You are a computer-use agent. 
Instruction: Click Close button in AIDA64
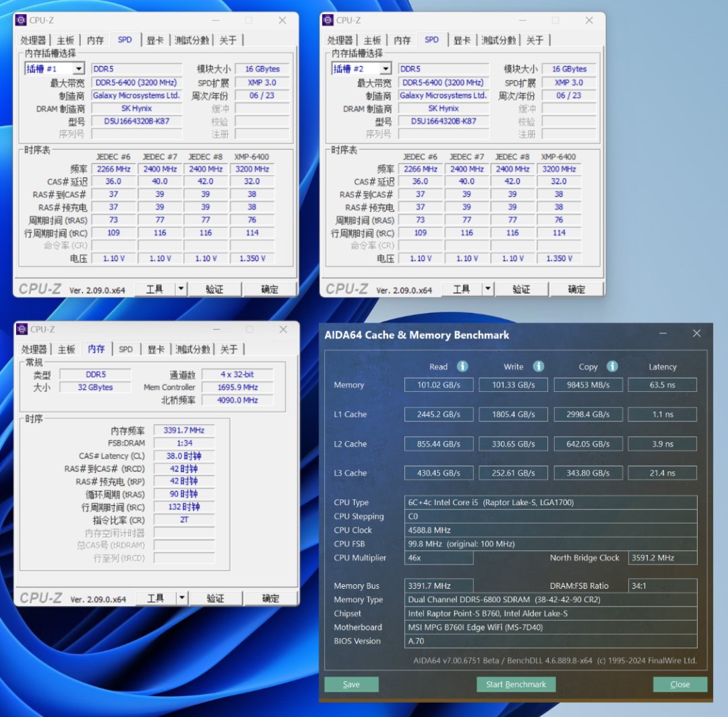click(x=679, y=684)
